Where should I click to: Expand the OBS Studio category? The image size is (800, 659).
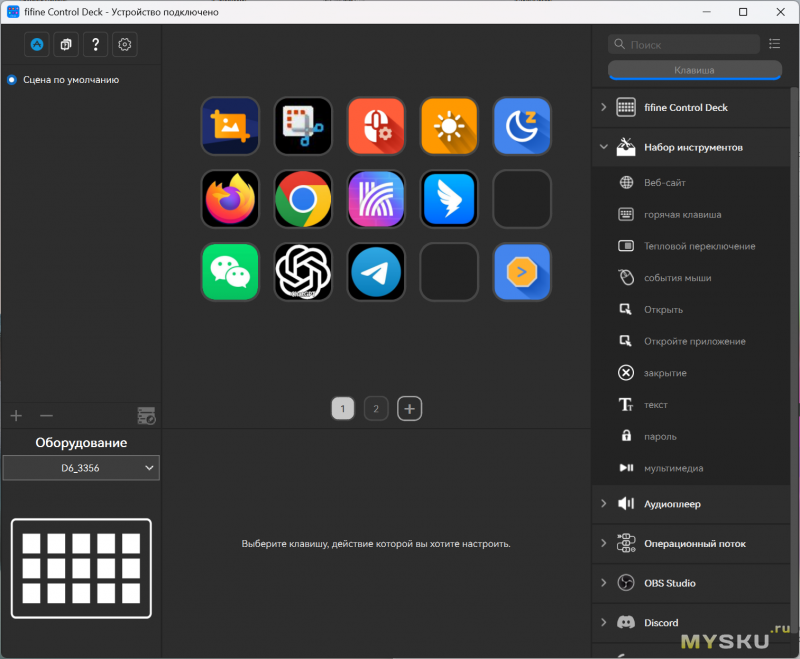pyautogui.click(x=604, y=582)
